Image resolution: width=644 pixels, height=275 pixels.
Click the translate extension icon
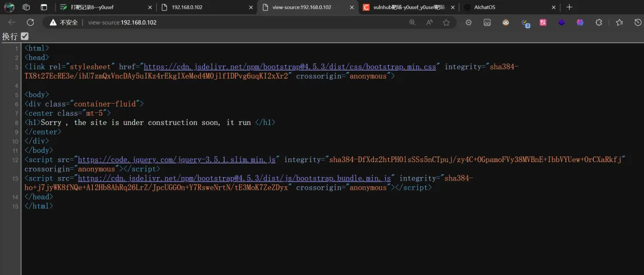pos(543,22)
